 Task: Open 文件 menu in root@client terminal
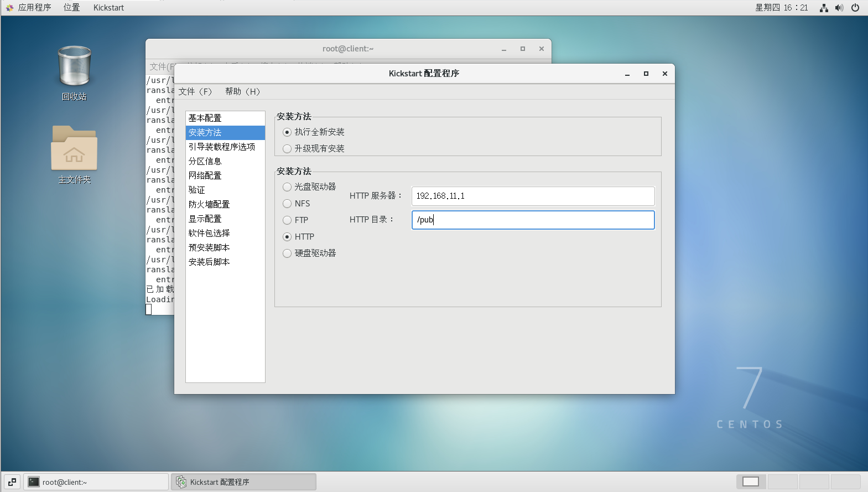[161, 66]
